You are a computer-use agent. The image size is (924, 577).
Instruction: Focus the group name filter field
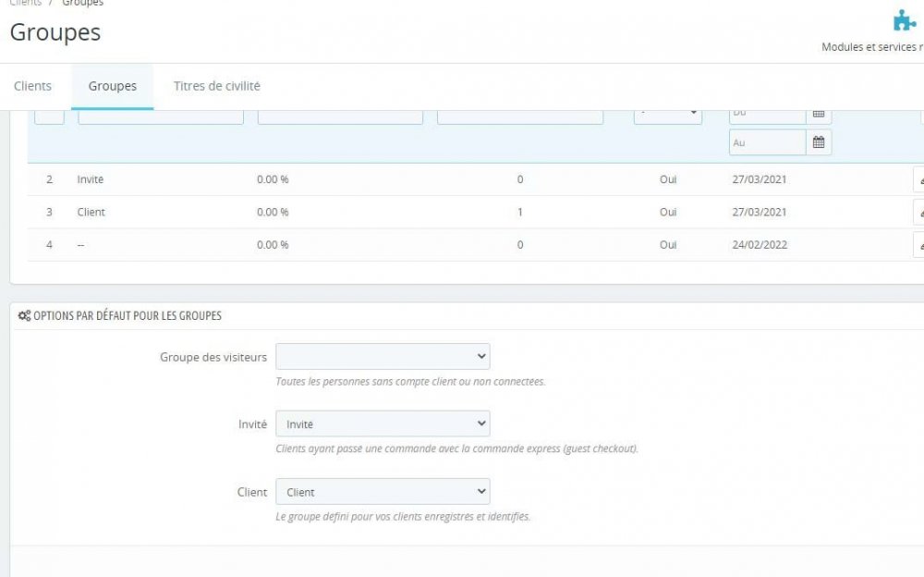pyautogui.click(x=161, y=117)
